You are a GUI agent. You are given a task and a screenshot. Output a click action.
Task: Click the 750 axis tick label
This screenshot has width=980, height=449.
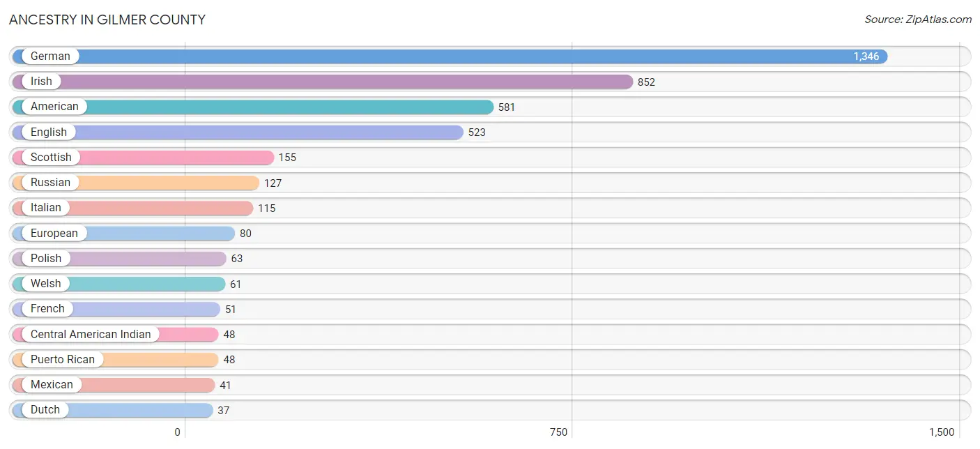558,432
